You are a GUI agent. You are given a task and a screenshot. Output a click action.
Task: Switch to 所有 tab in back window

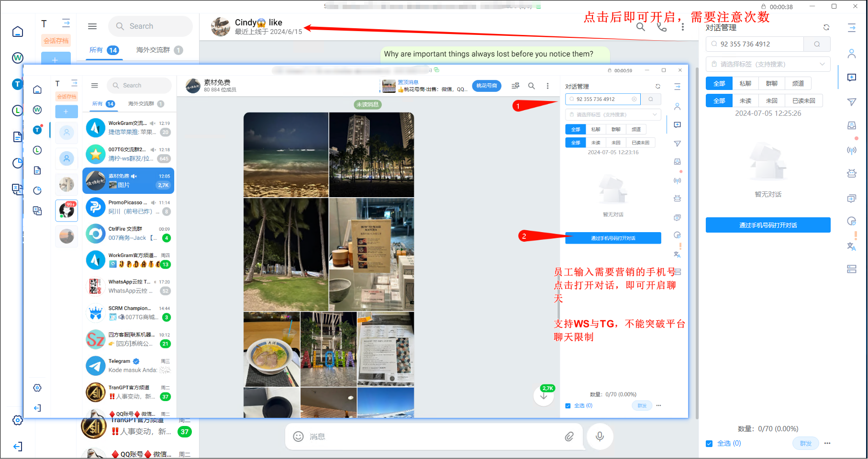[x=104, y=50]
